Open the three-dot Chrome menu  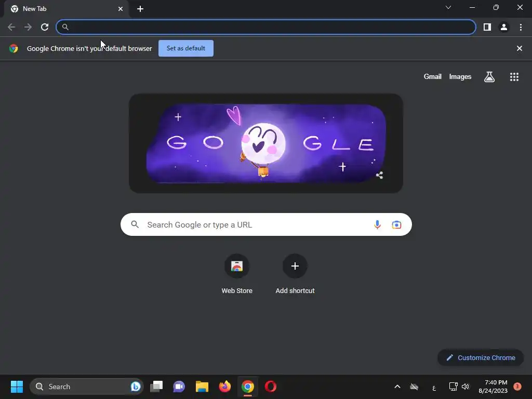pos(521,27)
